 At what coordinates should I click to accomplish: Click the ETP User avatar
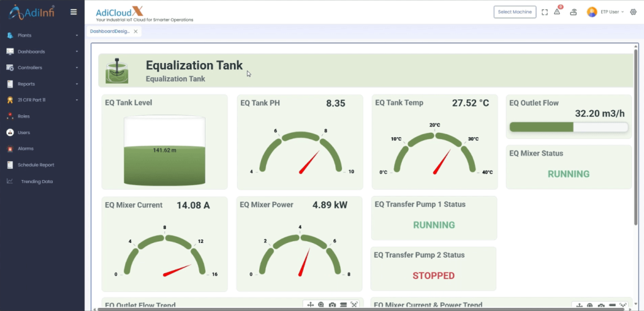coord(592,12)
